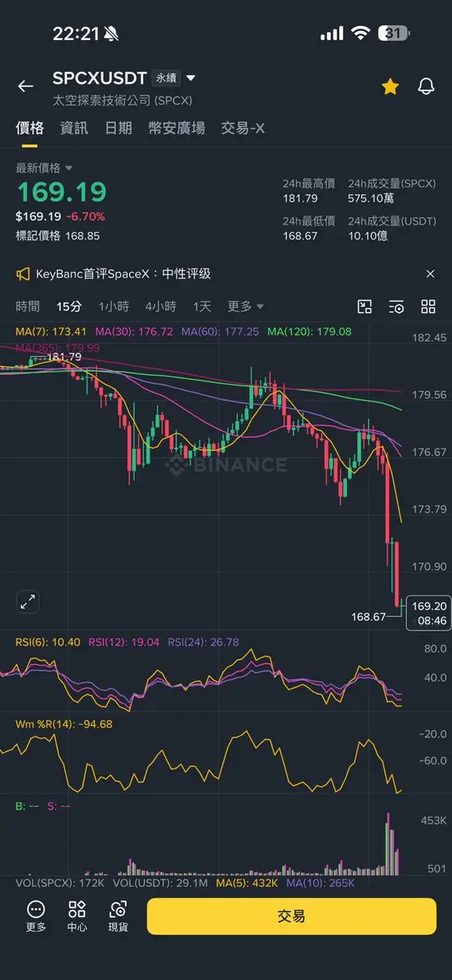
Task: Tap the yellow 交易 button
Action: [292, 916]
